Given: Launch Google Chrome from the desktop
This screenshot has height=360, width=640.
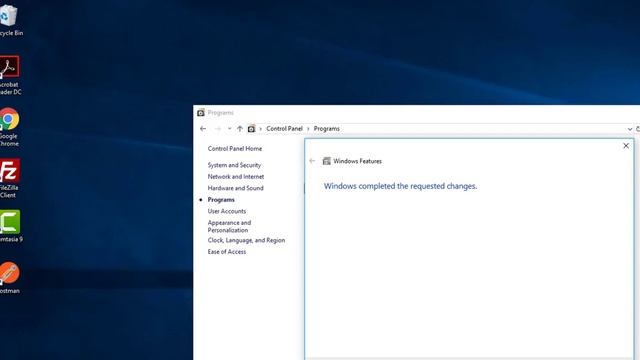Looking at the screenshot, I should pos(9,127).
